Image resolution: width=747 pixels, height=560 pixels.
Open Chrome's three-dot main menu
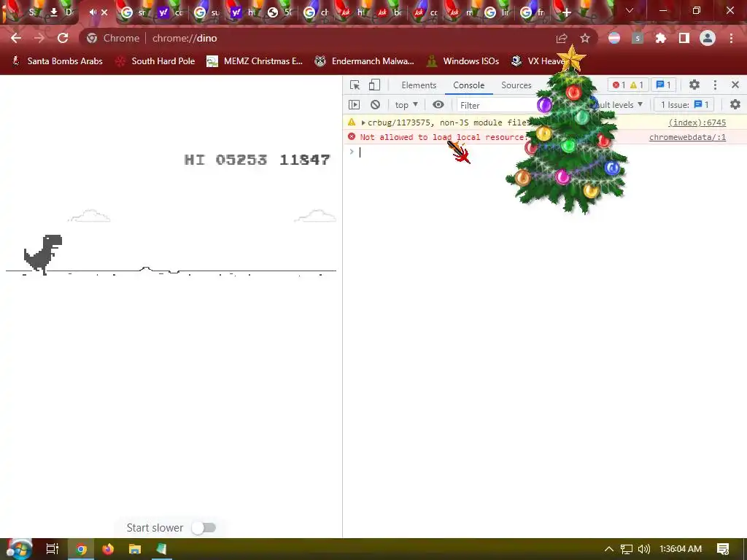coord(731,38)
